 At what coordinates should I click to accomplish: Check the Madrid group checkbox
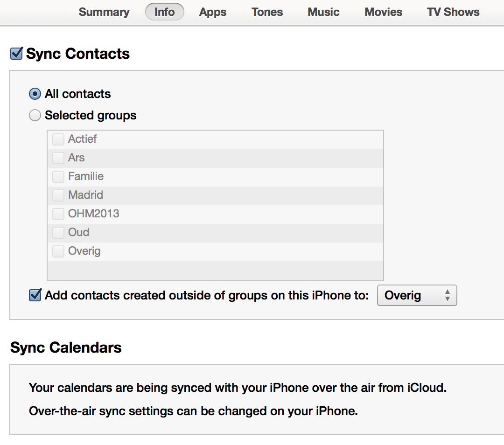point(58,195)
